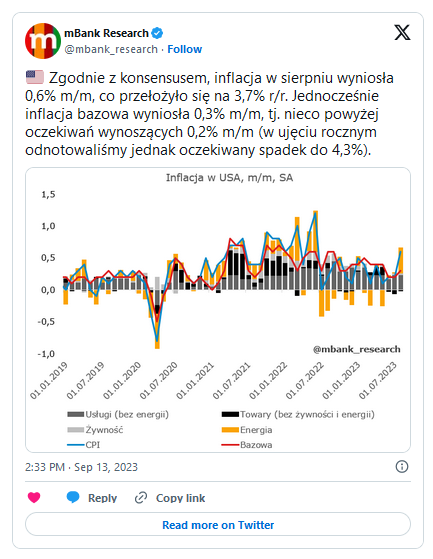Click the US flag emoji
The height and width of the screenshot is (559, 433).
pos(35,77)
